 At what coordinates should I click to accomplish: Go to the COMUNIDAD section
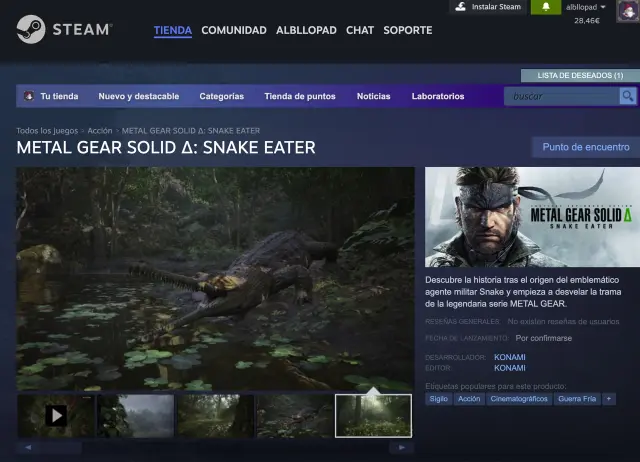(x=234, y=30)
